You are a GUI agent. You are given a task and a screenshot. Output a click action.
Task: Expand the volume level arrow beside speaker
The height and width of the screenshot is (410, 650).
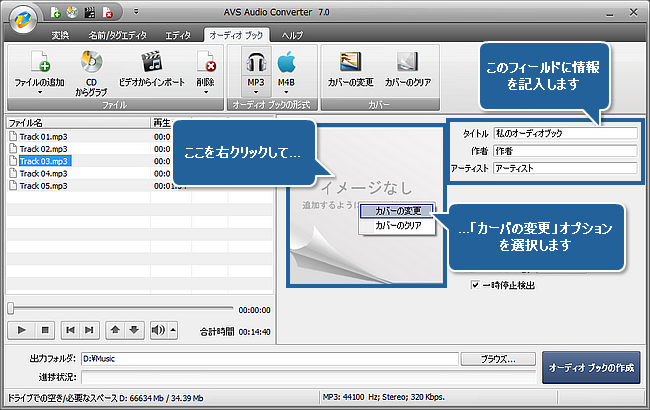coord(173,328)
